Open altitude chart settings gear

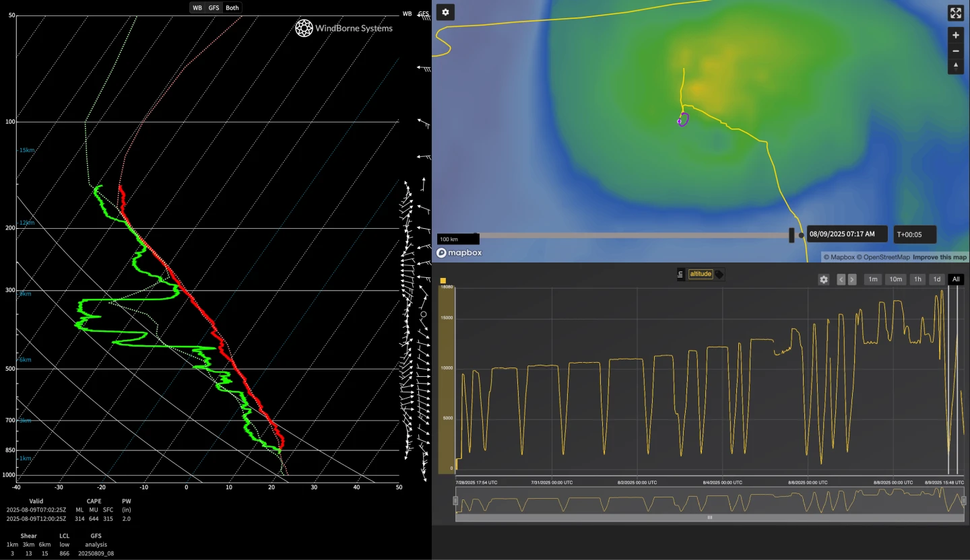coord(823,279)
